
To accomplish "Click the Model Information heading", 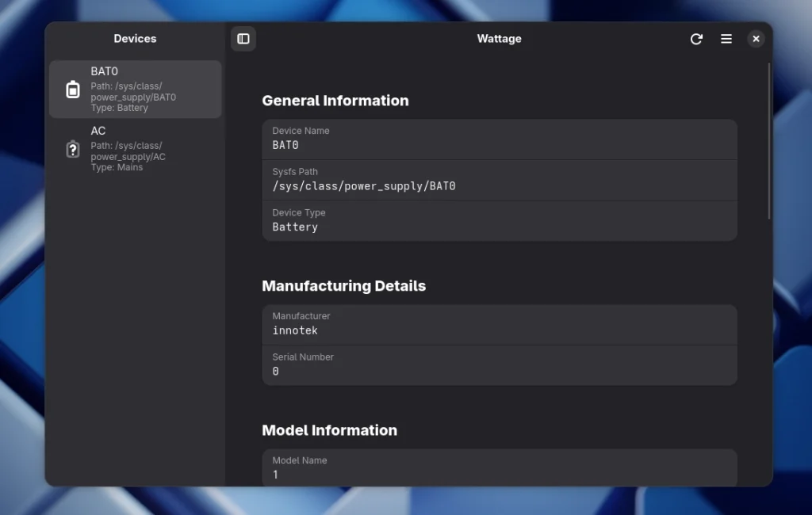I will [329, 430].
